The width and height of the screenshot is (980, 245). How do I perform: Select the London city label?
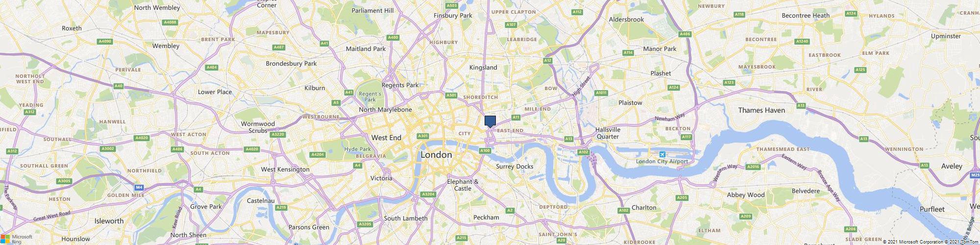point(437,155)
